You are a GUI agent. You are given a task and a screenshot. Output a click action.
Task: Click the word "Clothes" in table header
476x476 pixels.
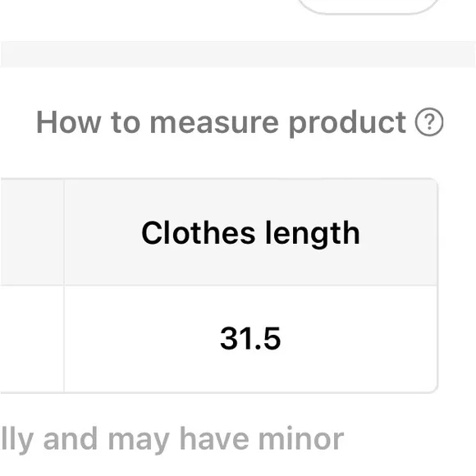pos(199,233)
